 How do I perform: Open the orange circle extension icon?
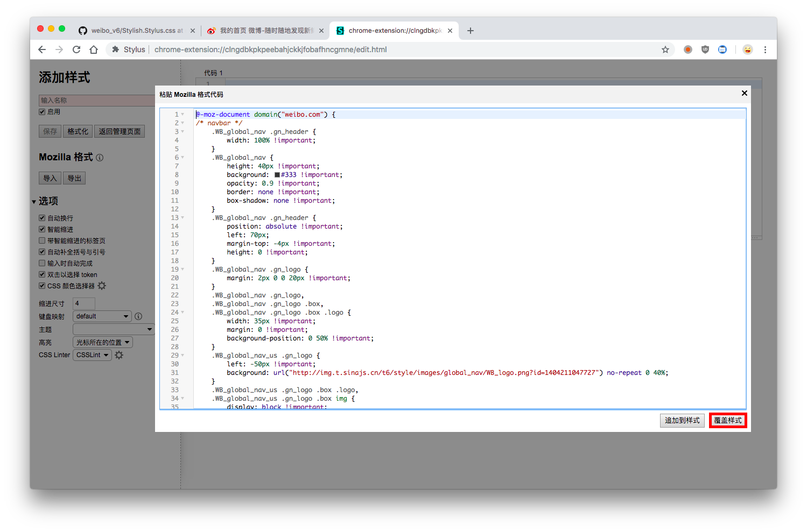(x=688, y=49)
